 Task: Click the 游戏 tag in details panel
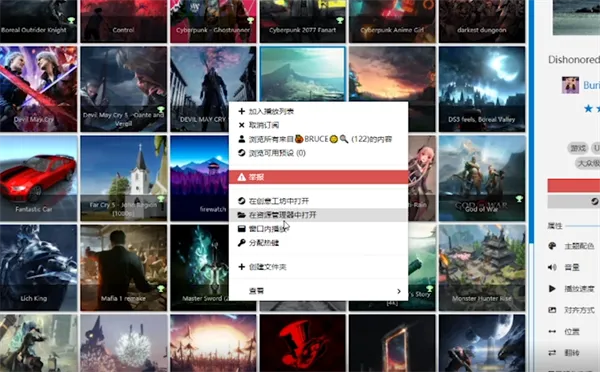578,148
